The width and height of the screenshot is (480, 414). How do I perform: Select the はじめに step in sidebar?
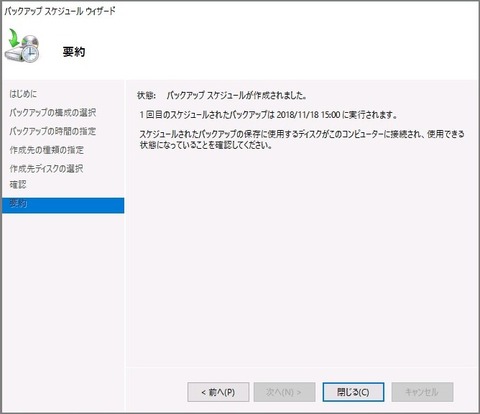[23, 94]
